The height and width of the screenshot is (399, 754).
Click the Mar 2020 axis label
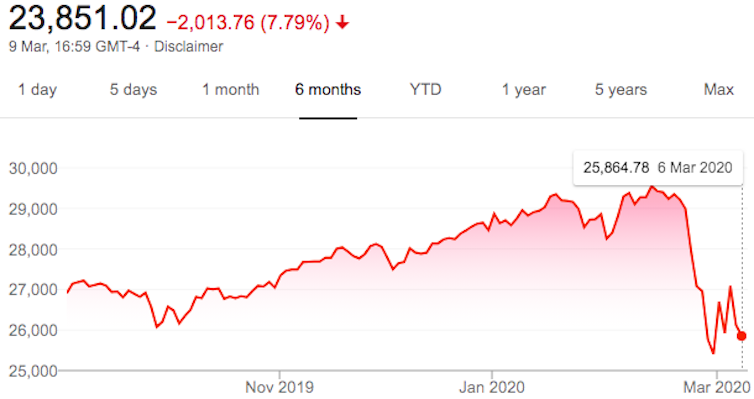[x=716, y=387]
